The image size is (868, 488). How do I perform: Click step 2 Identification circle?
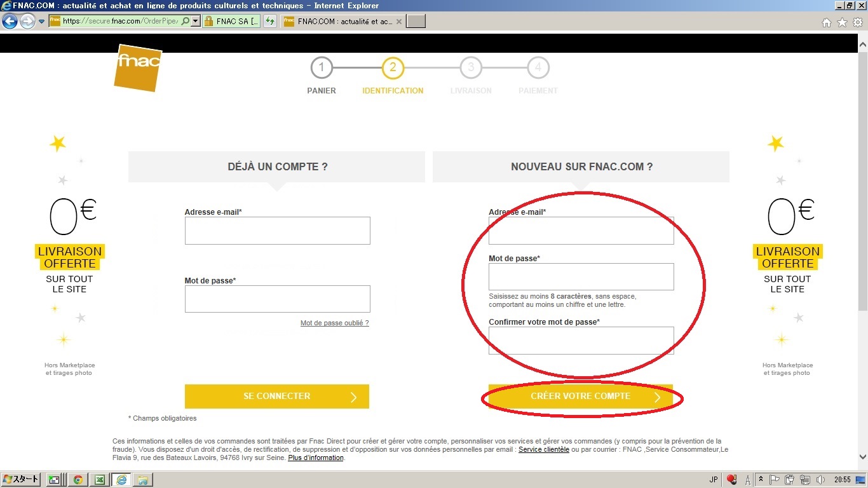click(x=393, y=67)
